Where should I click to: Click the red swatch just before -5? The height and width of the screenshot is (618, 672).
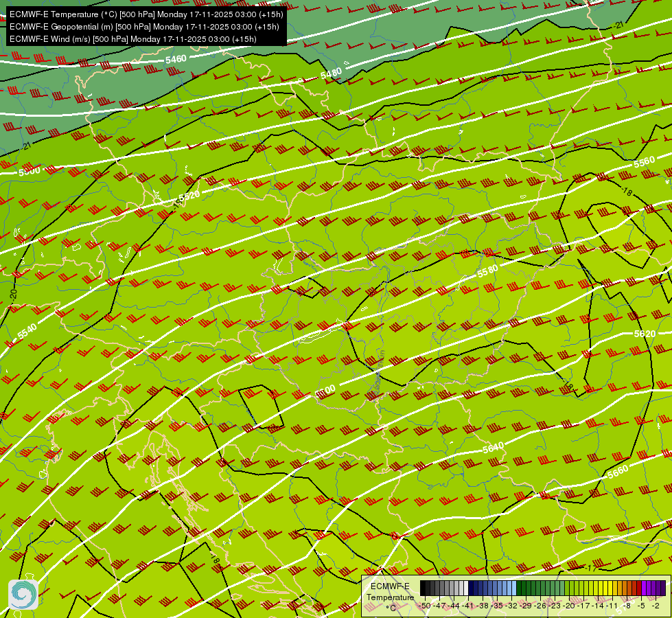[x=639, y=588]
